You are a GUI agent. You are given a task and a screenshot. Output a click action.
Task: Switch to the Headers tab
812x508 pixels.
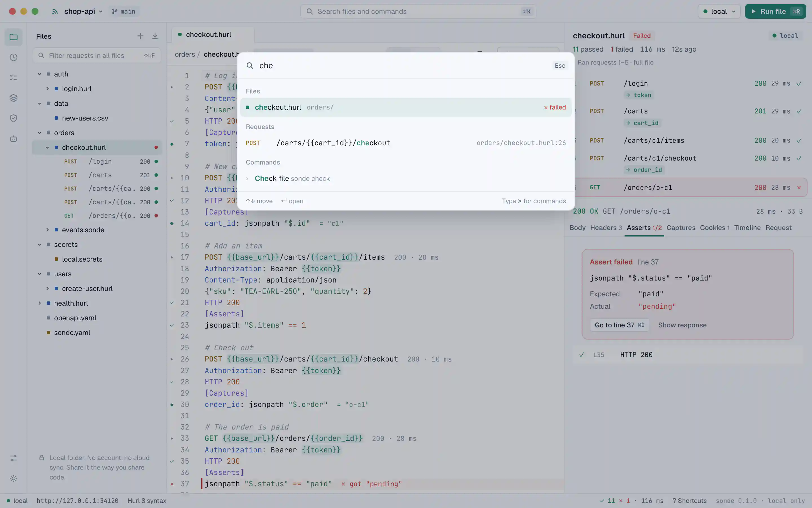coord(606,228)
